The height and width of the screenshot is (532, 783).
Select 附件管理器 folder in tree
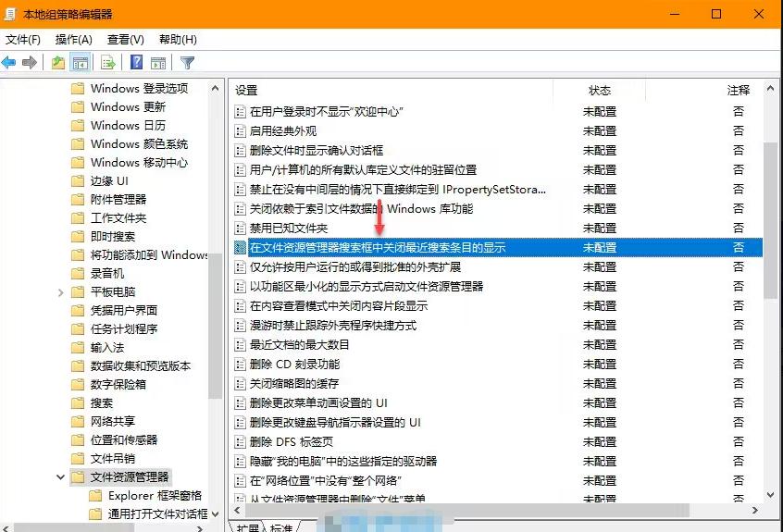pyautogui.click(x=118, y=200)
